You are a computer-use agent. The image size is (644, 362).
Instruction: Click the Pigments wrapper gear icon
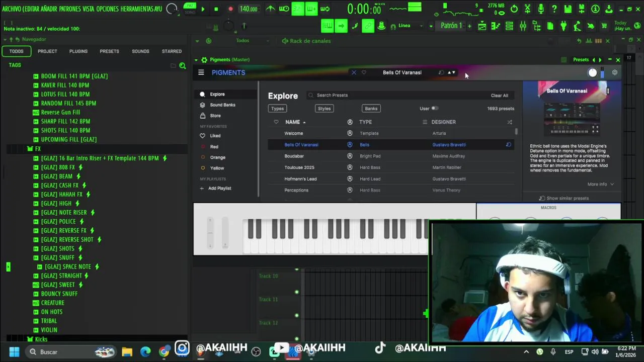click(x=204, y=59)
